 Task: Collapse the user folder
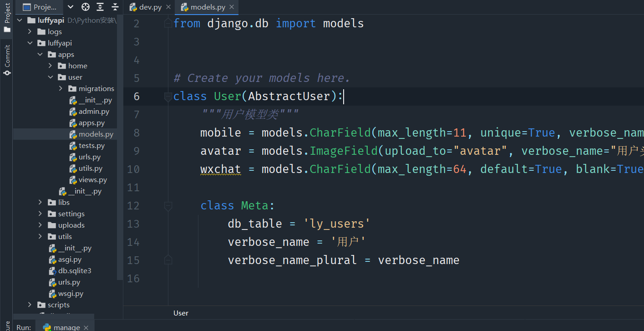(50, 77)
